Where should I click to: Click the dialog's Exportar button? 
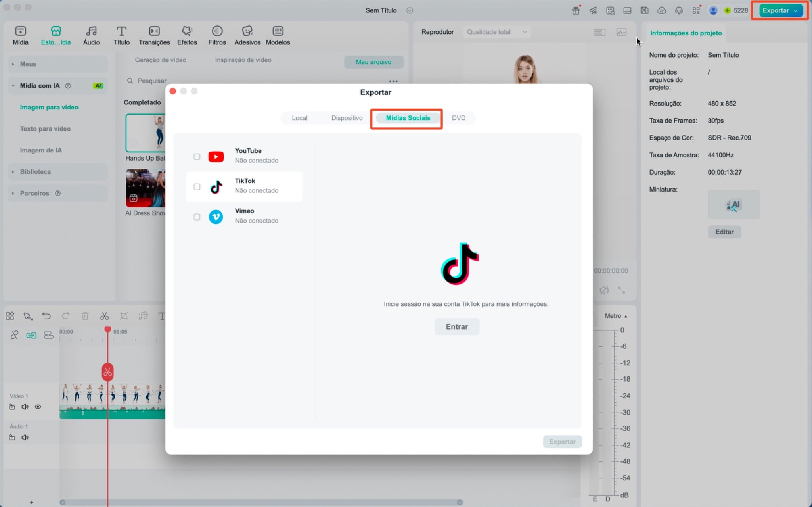pos(562,442)
